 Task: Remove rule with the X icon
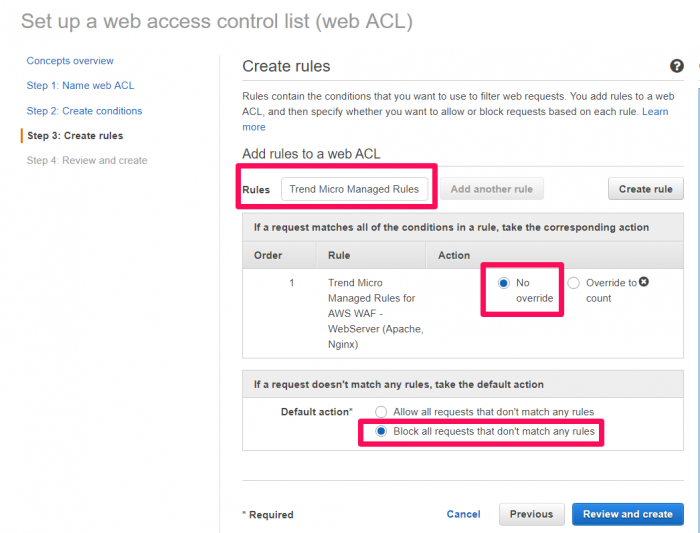tap(643, 282)
